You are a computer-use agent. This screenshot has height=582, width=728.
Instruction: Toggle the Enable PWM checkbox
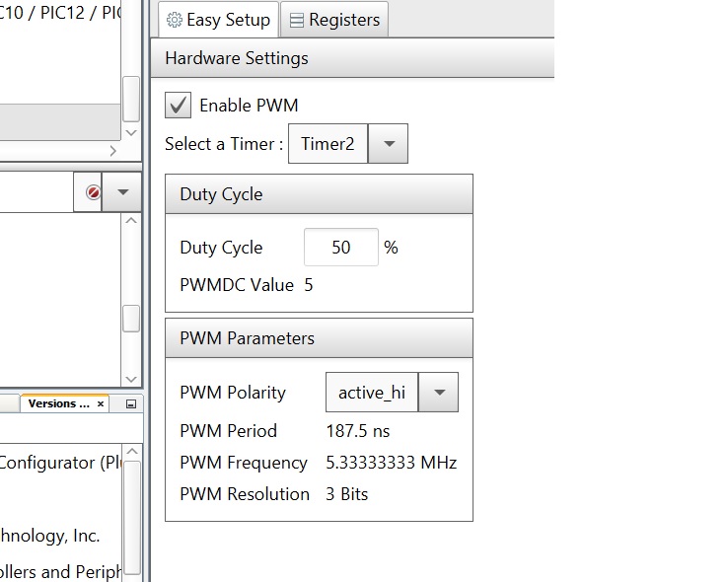[179, 106]
